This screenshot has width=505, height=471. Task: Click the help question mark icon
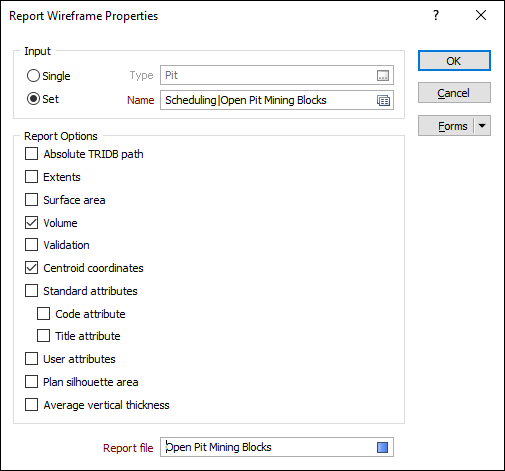click(x=436, y=15)
